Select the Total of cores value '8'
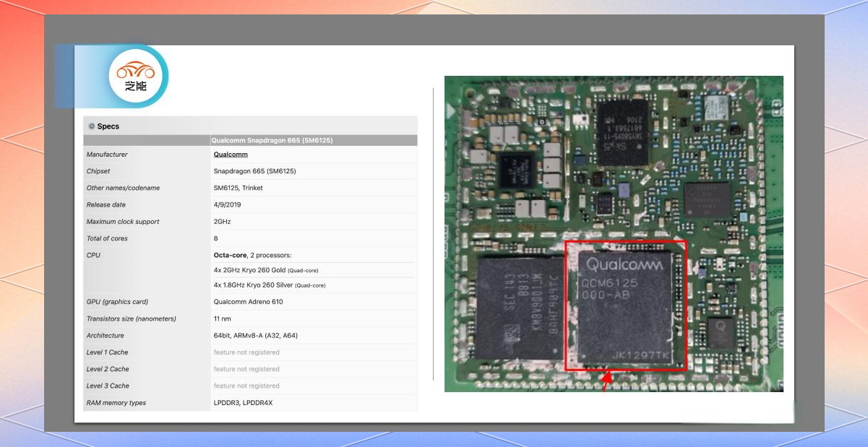The width and height of the screenshot is (868, 447). pos(215,238)
